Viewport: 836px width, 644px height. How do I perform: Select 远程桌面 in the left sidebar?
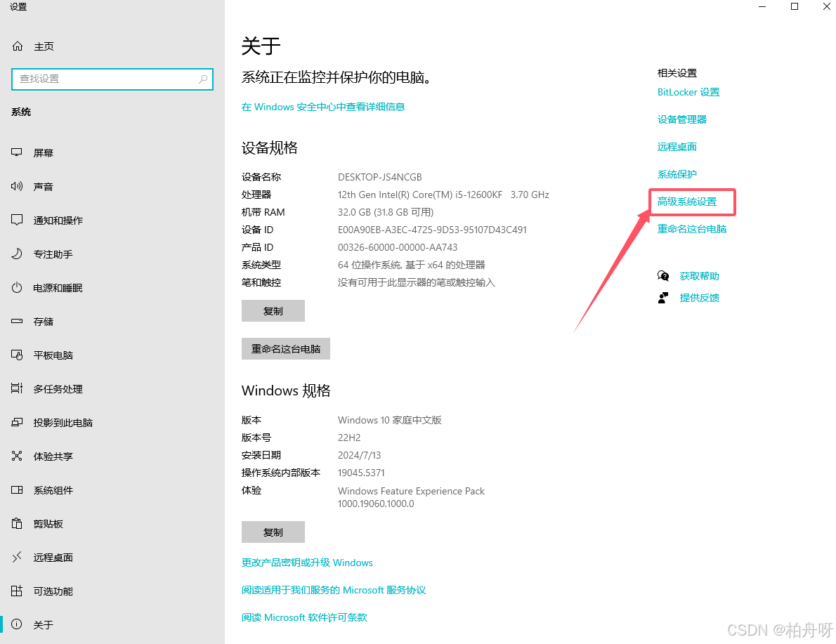(x=53, y=557)
